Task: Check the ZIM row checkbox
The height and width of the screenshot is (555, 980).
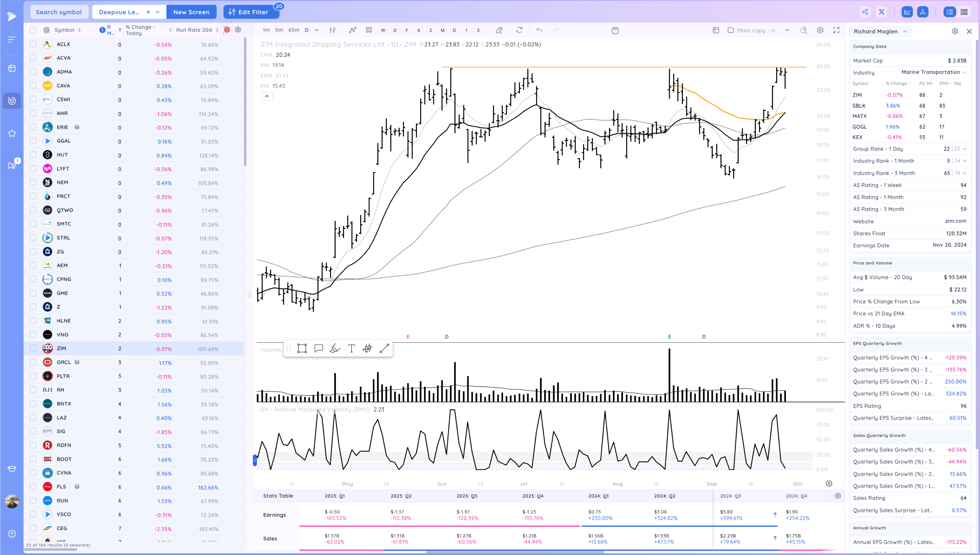Action: [x=33, y=348]
